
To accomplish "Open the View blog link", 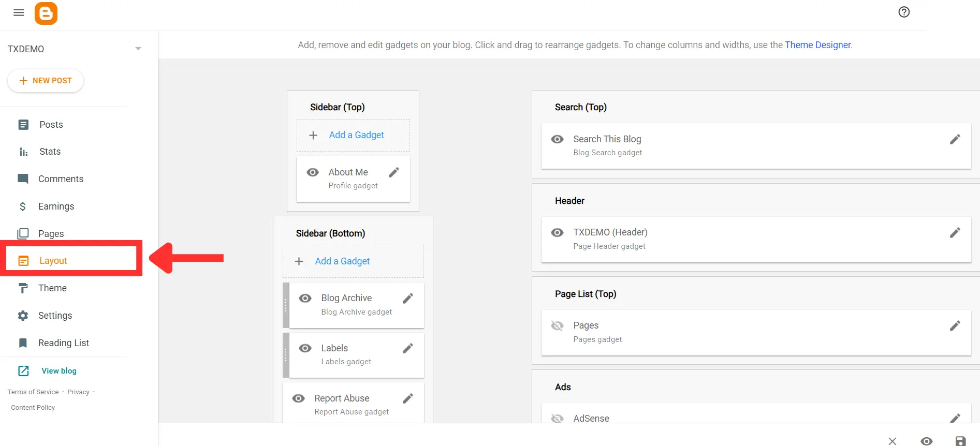I will 59,371.
